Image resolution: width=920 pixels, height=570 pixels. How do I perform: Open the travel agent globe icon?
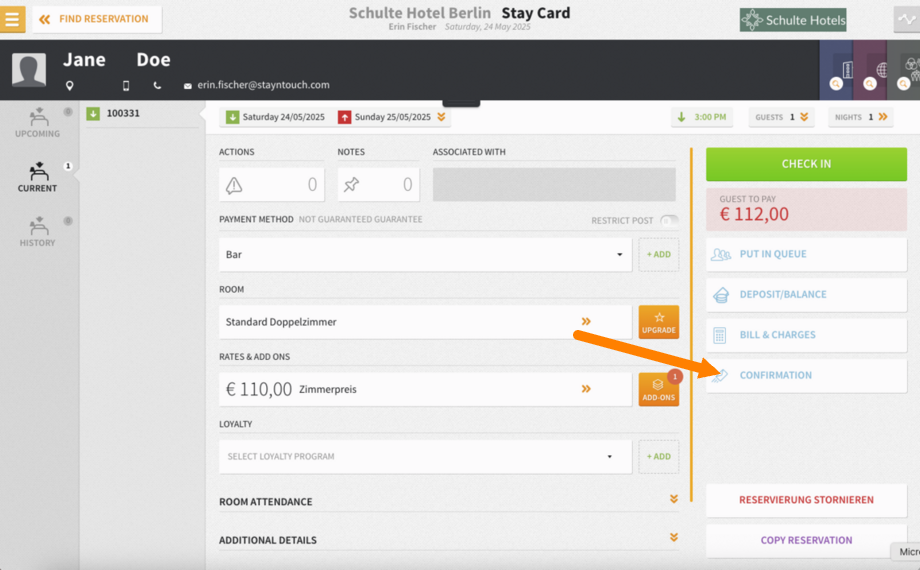tap(870, 70)
